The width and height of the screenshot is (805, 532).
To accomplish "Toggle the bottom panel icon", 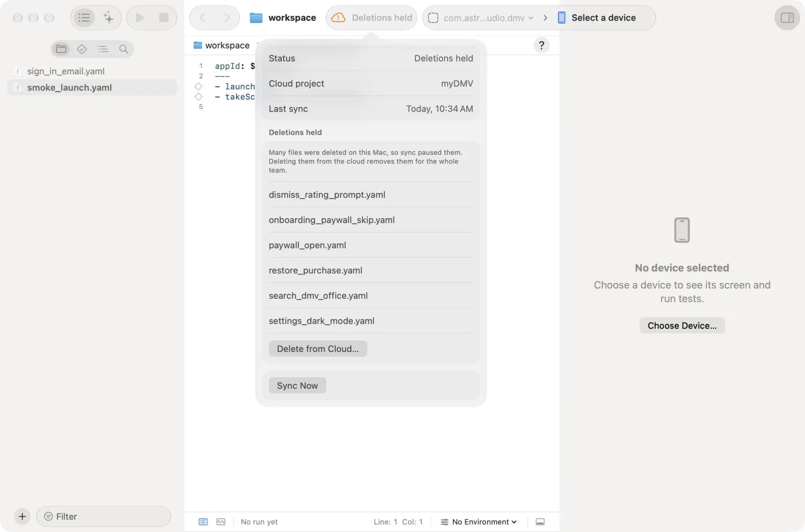I will [x=540, y=522].
